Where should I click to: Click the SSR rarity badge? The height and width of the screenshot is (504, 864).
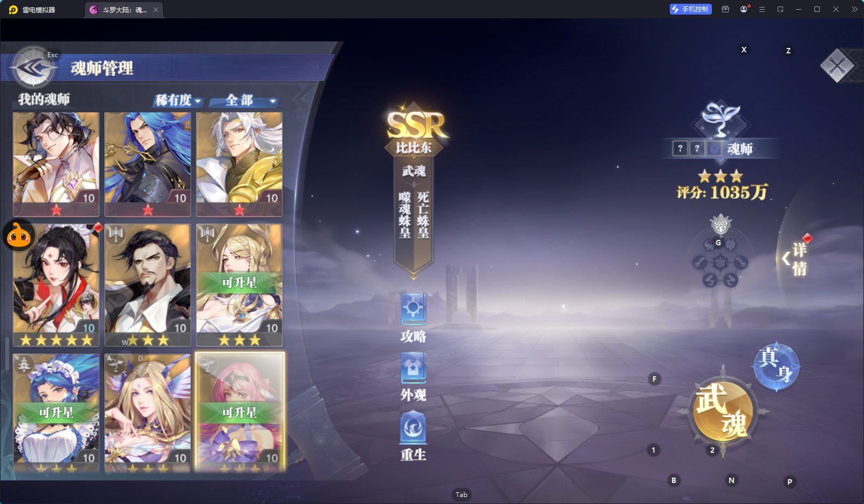(416, 124)
